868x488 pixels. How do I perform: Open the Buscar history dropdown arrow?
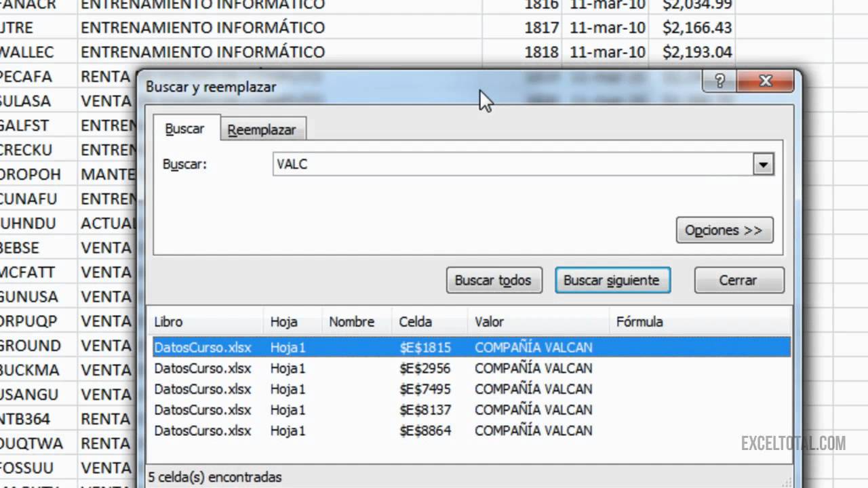click(x=764, y=164)
